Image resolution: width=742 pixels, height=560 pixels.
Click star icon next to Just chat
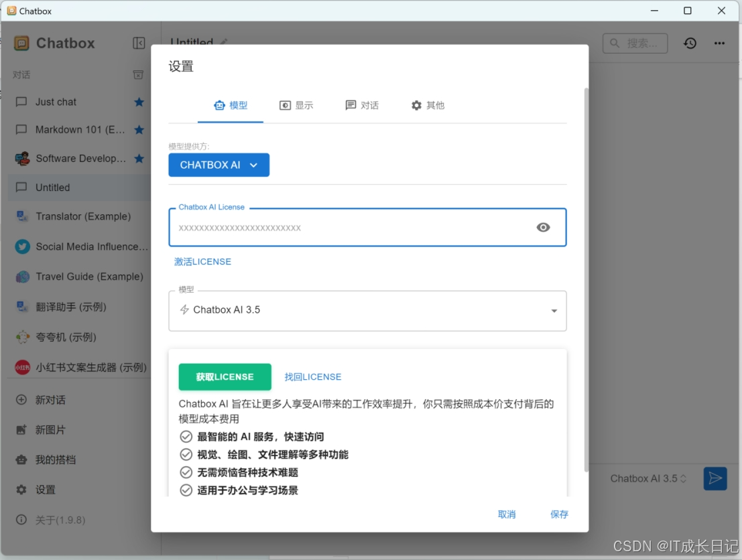click(x=139, y=102)
